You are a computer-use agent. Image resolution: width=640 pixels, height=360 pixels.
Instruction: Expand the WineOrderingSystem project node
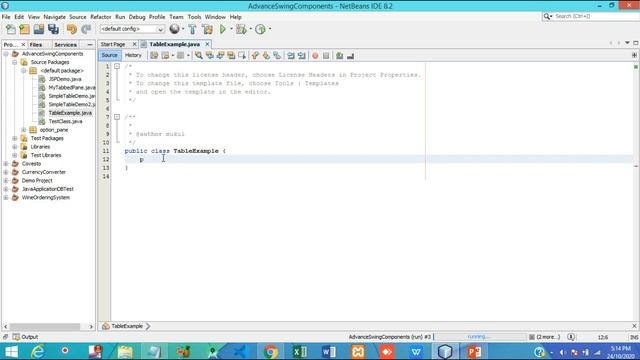pos(6,198)
